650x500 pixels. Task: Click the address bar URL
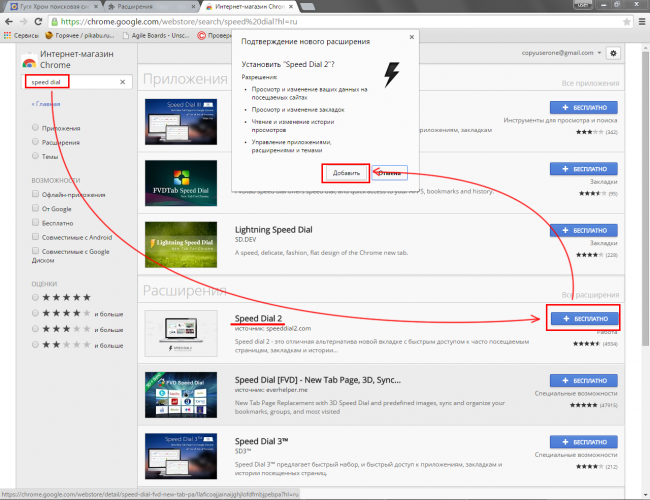click(x=179, y=22)
